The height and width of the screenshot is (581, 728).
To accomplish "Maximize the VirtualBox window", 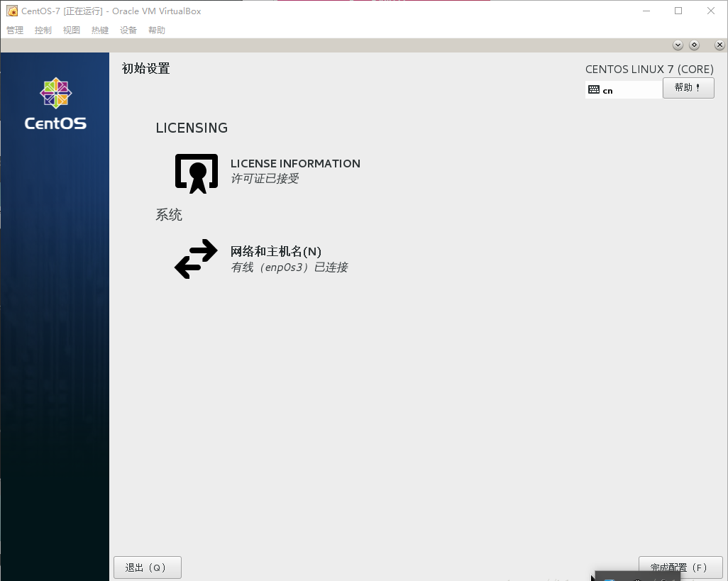I will pos(678,11).
